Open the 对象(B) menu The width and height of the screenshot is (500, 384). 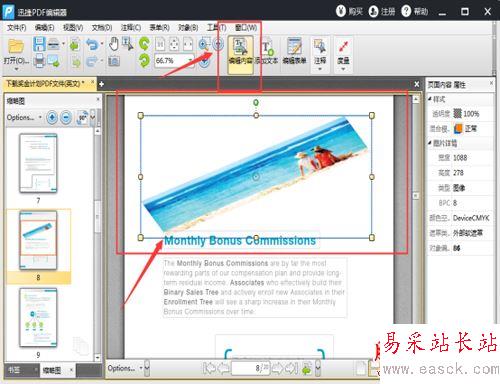click(188, 28)
